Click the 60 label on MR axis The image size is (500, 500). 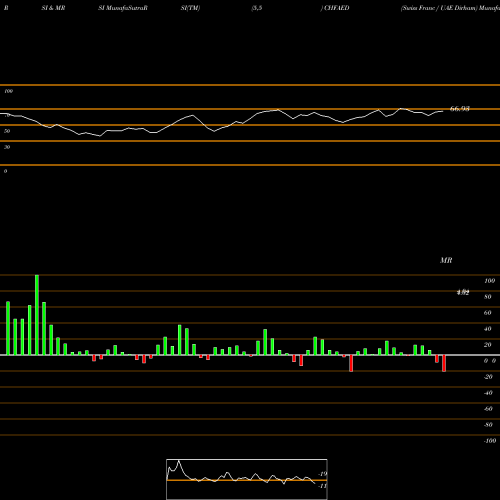[x=488, y=313]
